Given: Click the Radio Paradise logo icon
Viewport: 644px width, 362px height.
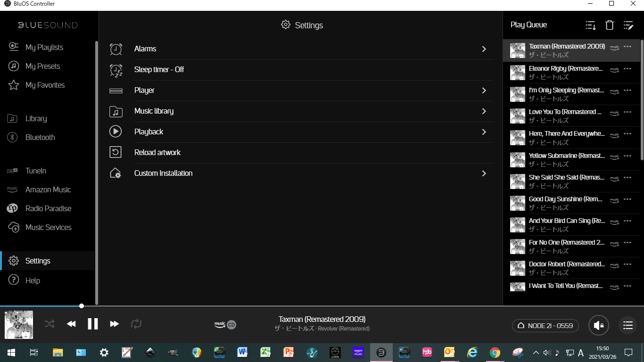Looking at the screenshot, I should click(x=13, y=208).
